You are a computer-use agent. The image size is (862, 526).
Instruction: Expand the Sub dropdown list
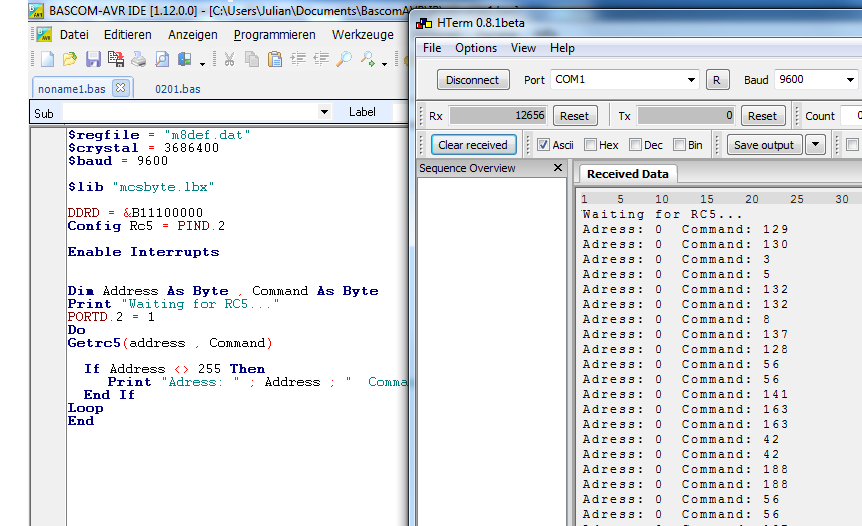click(x=324, y=112)
